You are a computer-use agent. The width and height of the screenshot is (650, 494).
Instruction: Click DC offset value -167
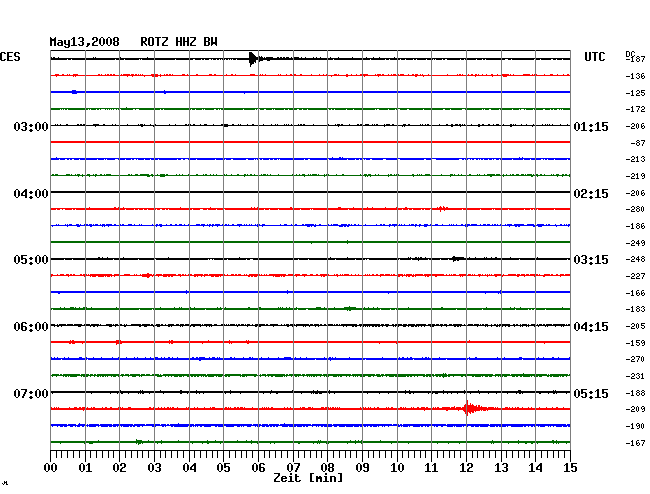click(x=635, y=443)
